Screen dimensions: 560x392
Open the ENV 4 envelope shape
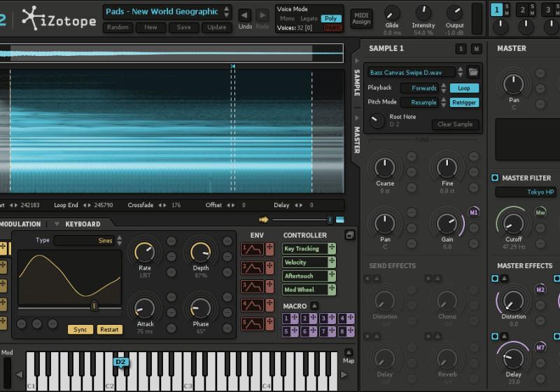tap(252, 305)
